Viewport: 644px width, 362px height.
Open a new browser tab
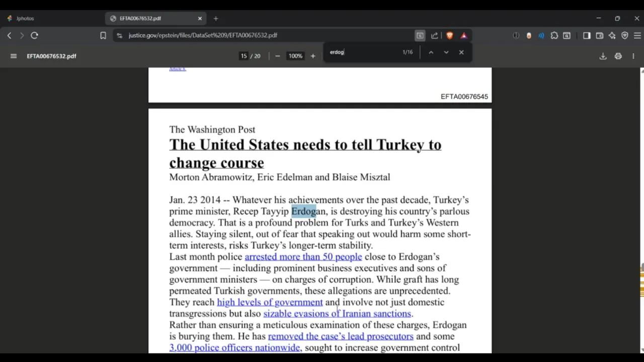tap(216, 19)
